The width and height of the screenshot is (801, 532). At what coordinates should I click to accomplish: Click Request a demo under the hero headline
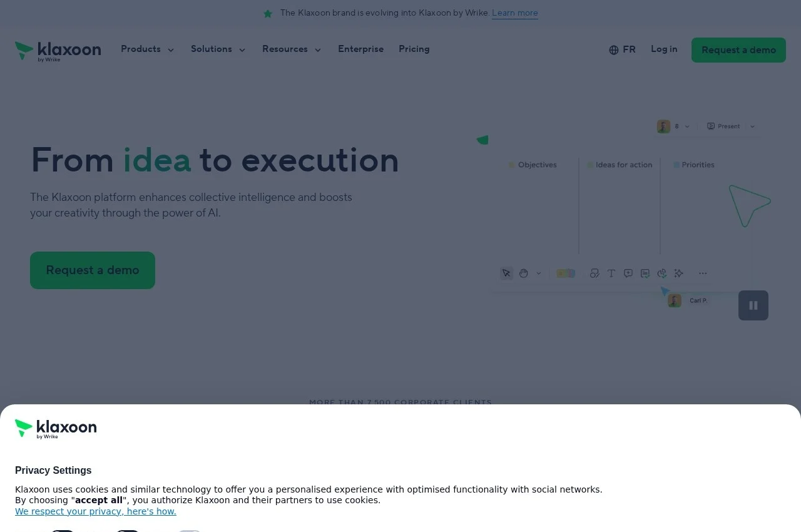pos(93,270)
